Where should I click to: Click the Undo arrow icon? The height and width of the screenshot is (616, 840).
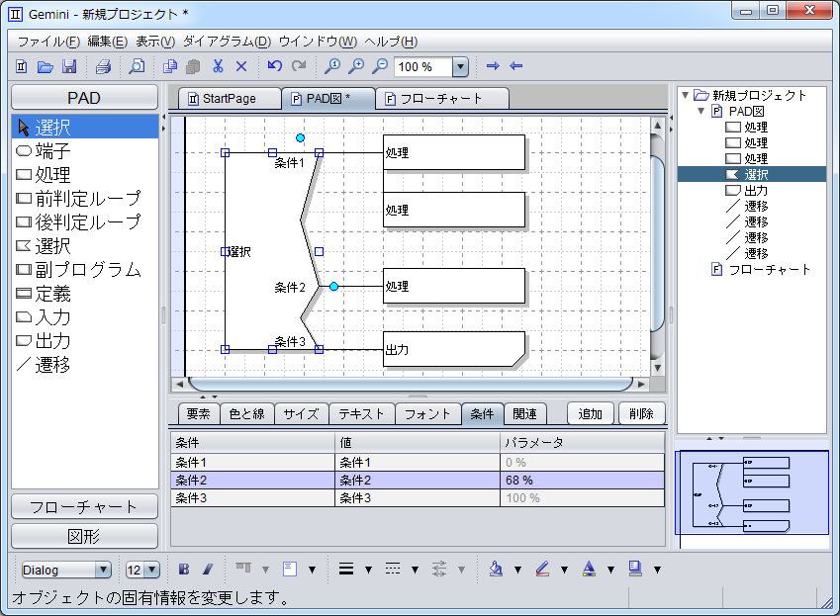[x=275, y=66]
